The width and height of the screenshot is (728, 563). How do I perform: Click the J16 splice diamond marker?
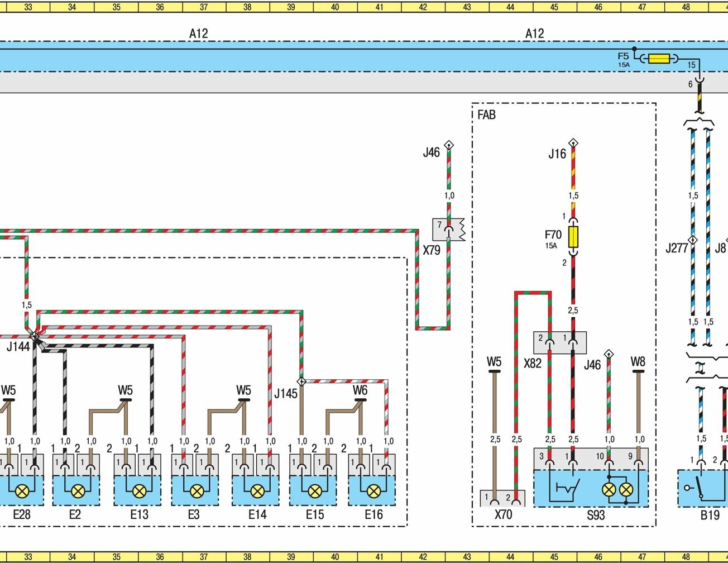[573, 143]
